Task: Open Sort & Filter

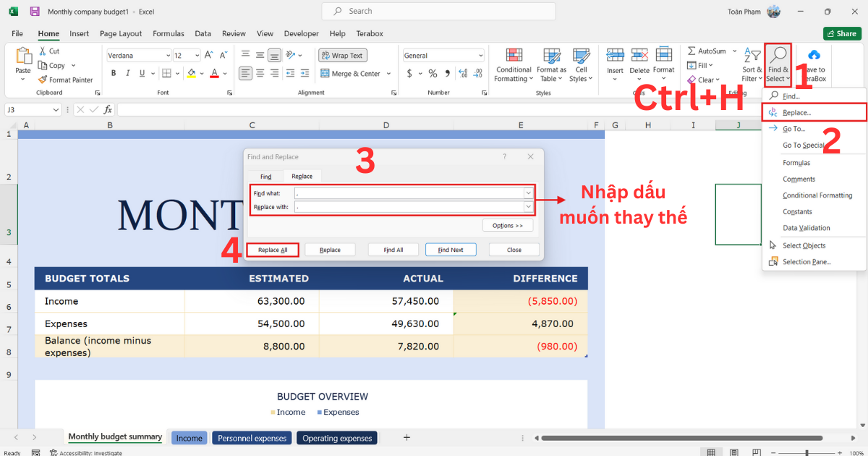Action: [x=752, y=65]
